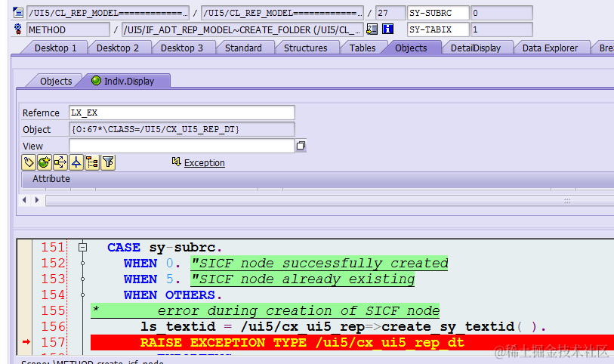Click the Exception link
This screenshot has height=364, width=614.
(x=205, y=162)
